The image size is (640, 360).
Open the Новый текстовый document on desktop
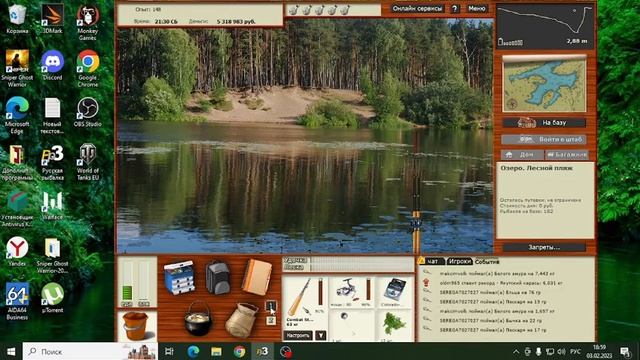52,115
